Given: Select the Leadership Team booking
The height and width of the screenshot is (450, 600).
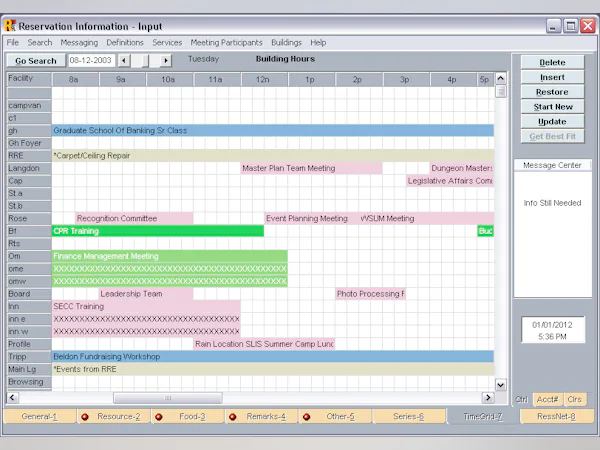Looking at the screenshot, I should pos(146,293).
